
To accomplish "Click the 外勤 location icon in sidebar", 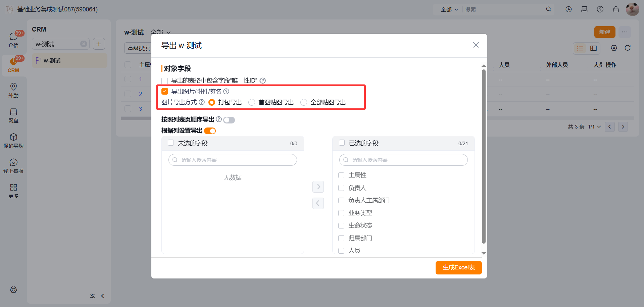I will coord(13,87).
